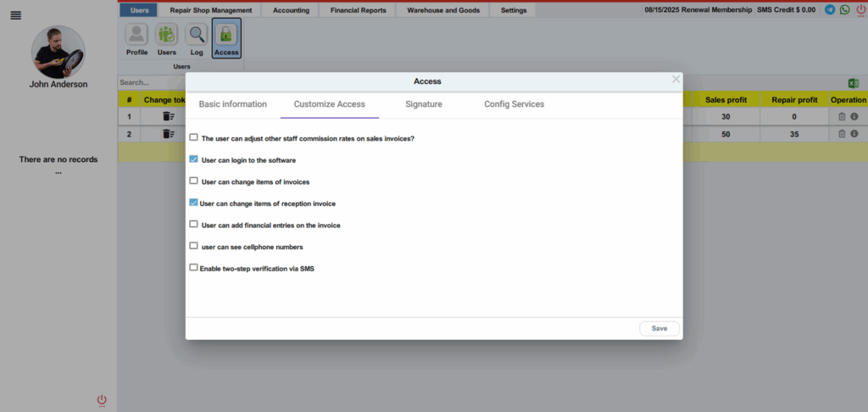Click the # column header
The height and width of the screenshot is (412, 868).
click(x=129, y=100)
